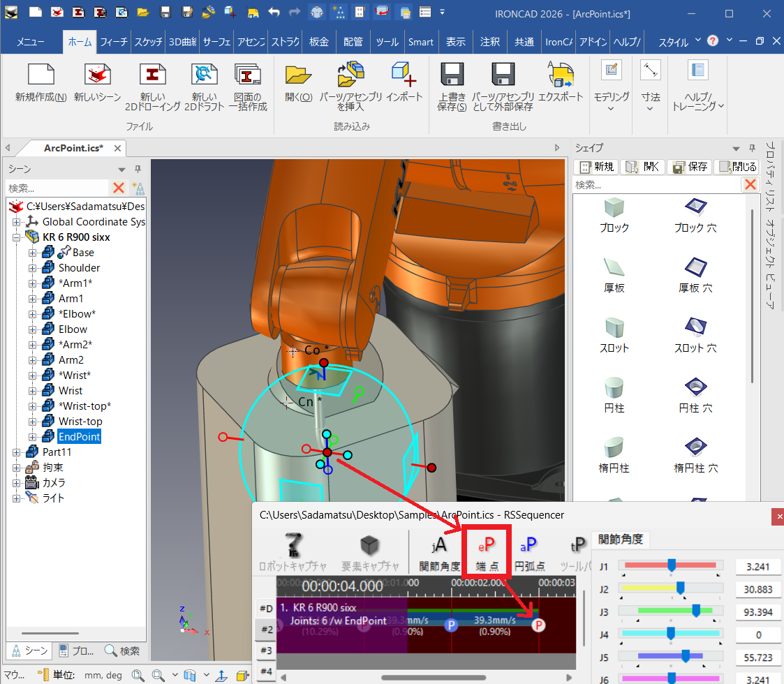Open the シーン panel dropdown arrow
The height and width of the screenshot is (684, 784).
(x=121, y=170)
